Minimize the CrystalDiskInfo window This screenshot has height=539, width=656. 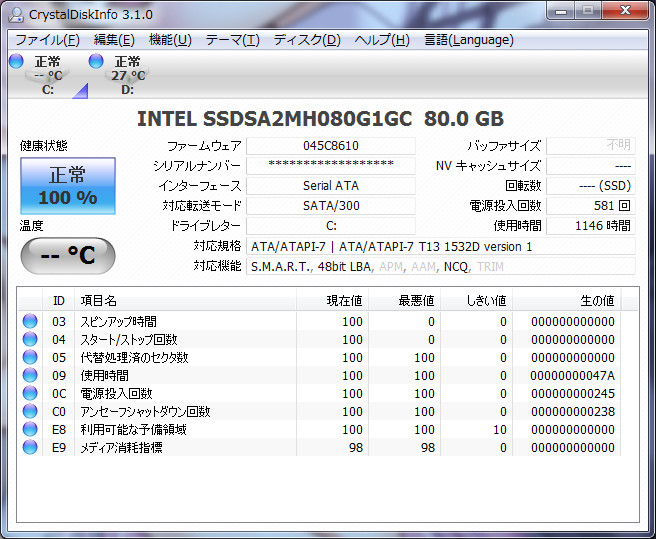point(560,10)
